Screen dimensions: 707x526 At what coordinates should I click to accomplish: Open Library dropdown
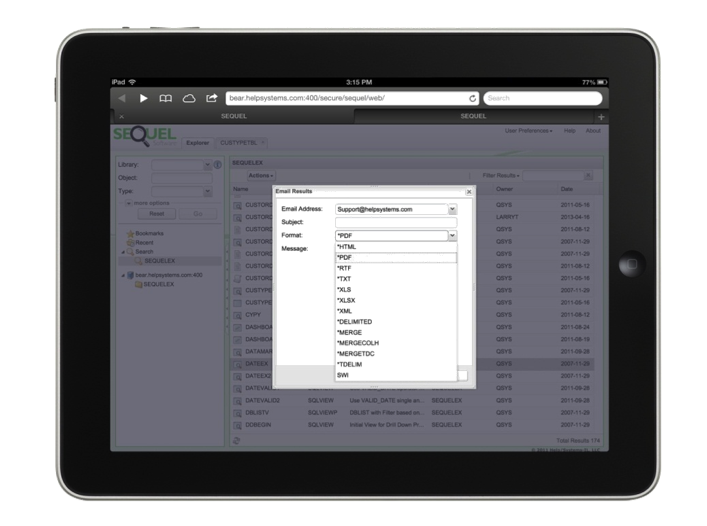(207, 165)
